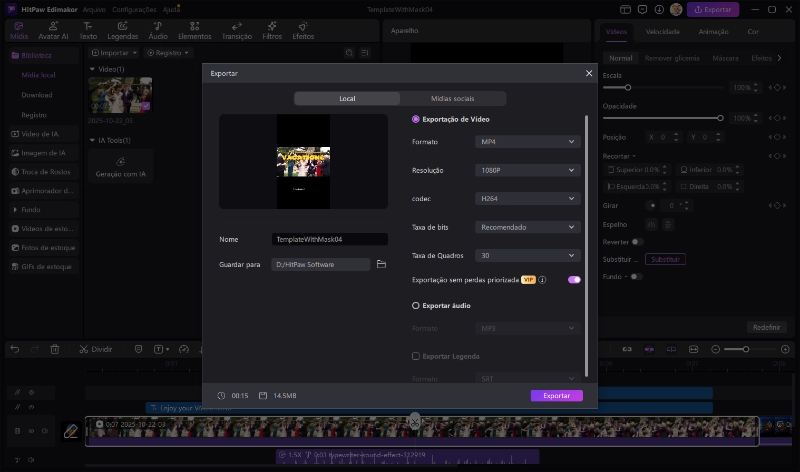The height and width of the screenshot is (472, 800).
Task: Select the Exportar áudio radio button
Action: pos(416,305)
